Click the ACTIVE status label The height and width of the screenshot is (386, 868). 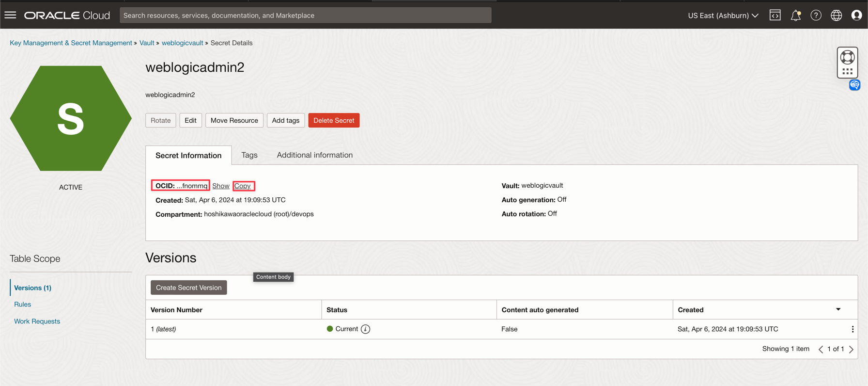(x=71, y=187)
